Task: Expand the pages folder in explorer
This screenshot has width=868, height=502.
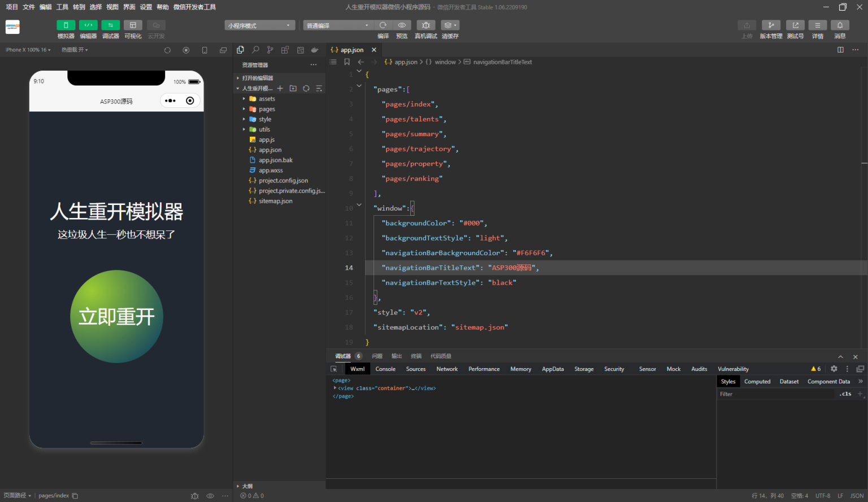Action: click(267, 109)
